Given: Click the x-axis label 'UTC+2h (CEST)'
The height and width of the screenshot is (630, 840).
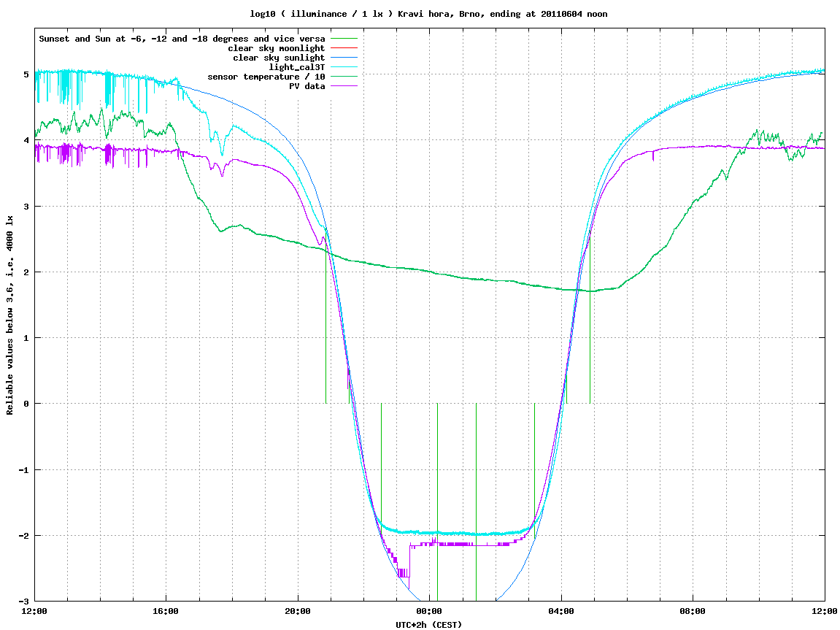Looking at the screenshot, I should [428, 625].
